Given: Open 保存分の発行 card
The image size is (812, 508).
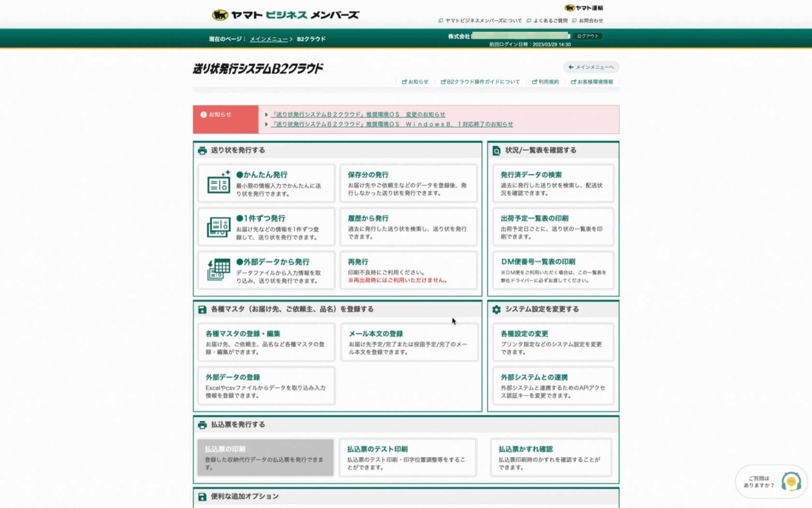Looking at the screenshot, I should coord(408,183).
